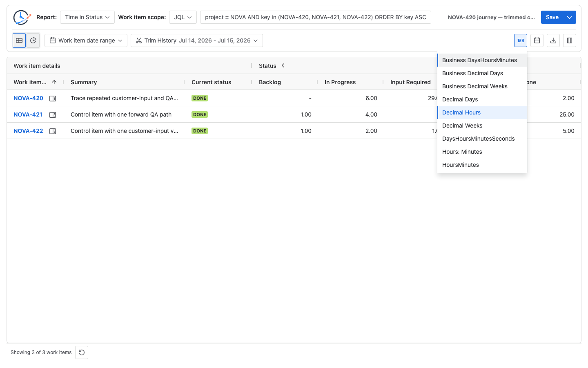This screenshot has width=588, height=368.
Task: Click the Current status column header
Action: 212,82
